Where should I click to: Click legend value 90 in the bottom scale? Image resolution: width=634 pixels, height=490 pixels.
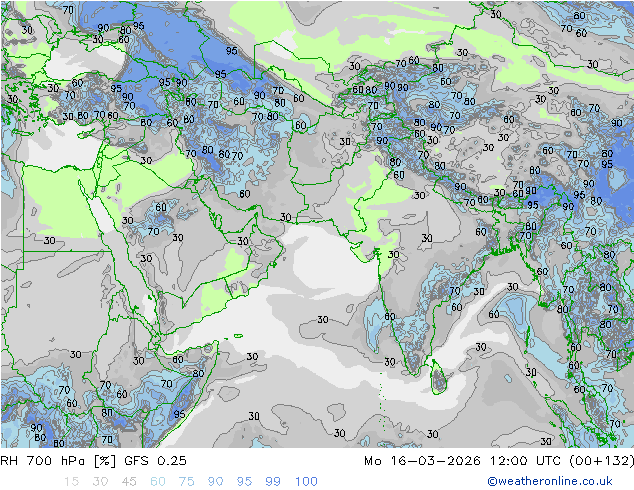(215, 481)
